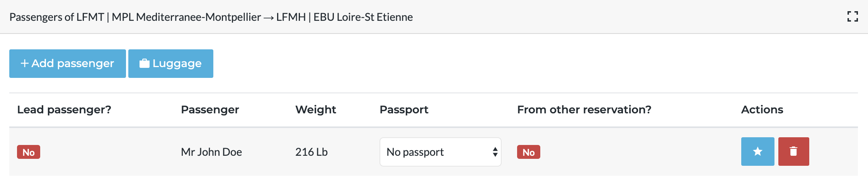Click the red No badge under Lead passenger
Screen dimensions: 868x192
[29, 152]
